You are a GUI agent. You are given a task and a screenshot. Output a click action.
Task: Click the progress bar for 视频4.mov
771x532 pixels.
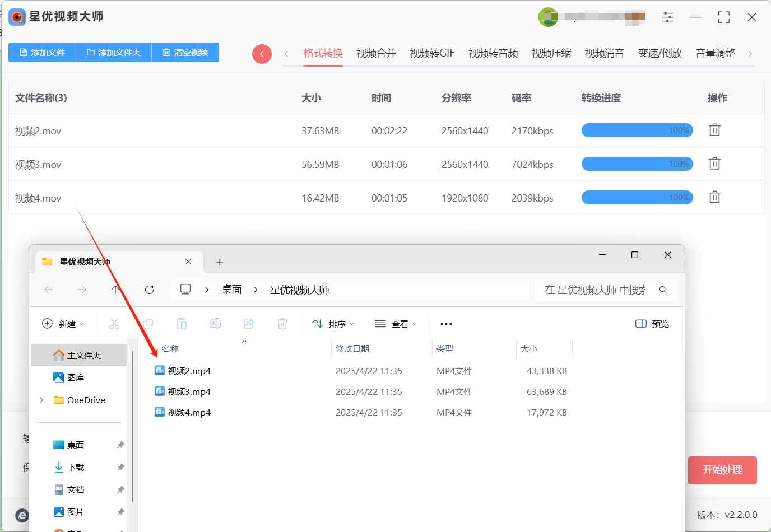pos(638,198)
